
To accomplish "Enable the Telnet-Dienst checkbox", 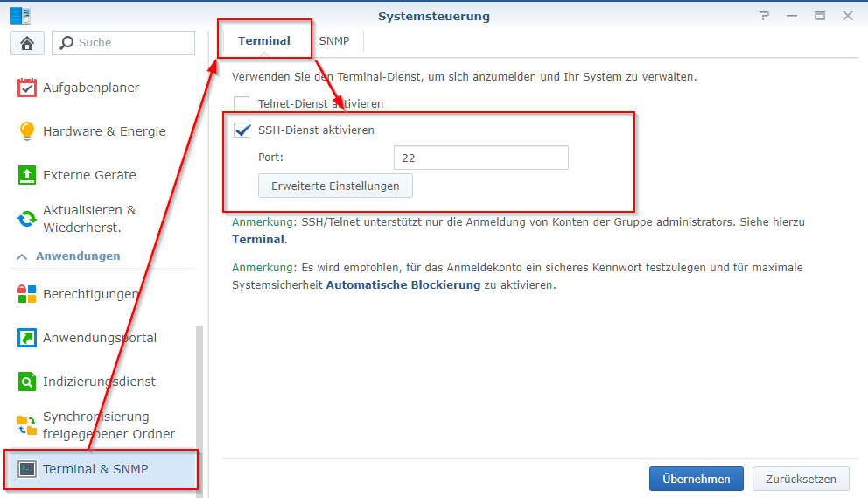I will coord(242,104).
